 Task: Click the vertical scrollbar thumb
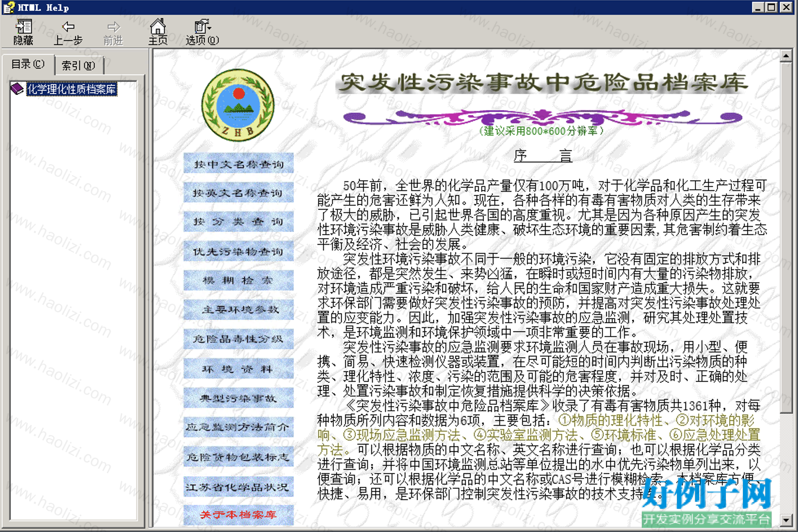click(786, 237)
